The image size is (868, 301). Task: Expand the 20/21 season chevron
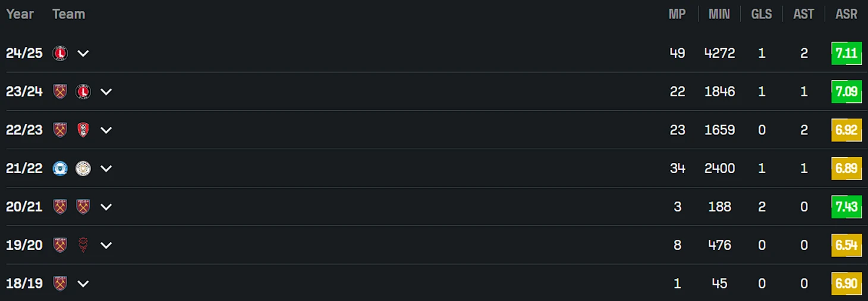(x=106, y=206)
